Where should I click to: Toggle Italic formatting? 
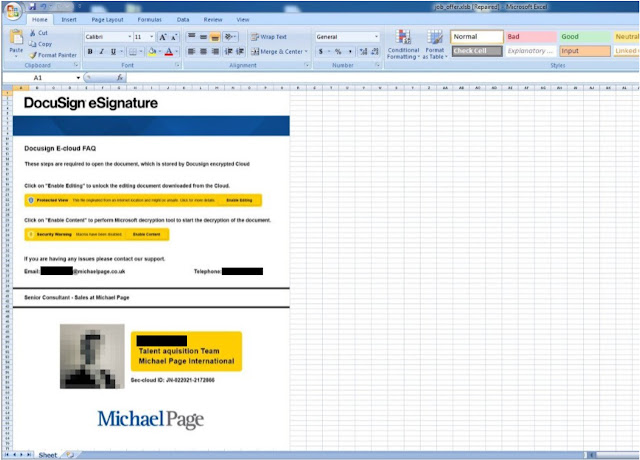(x=102, y=51)
